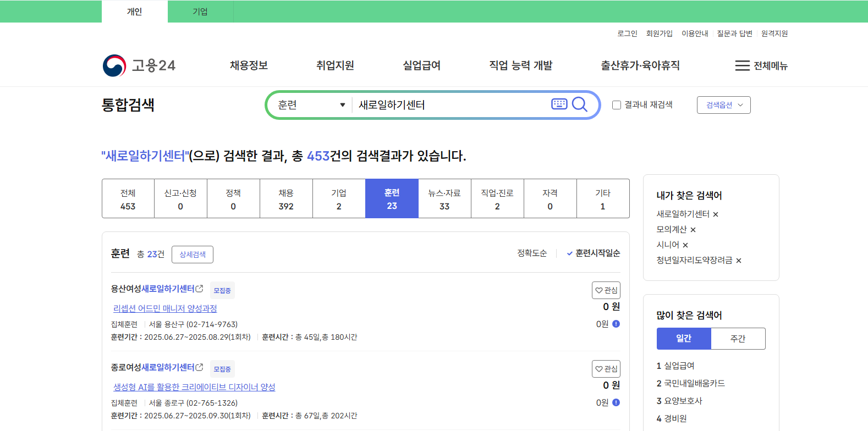
Task: Select the 신고·신청 results tab
Action: pos(180,199)
